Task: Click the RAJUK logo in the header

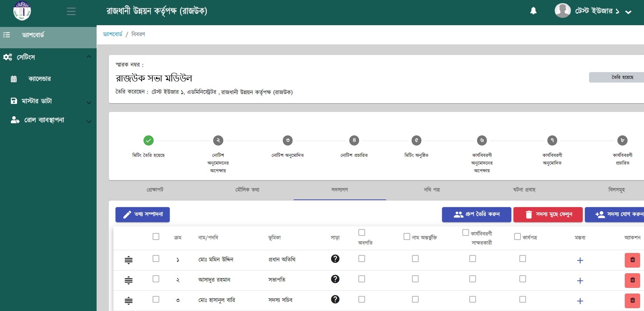Action: pos(22,11)
